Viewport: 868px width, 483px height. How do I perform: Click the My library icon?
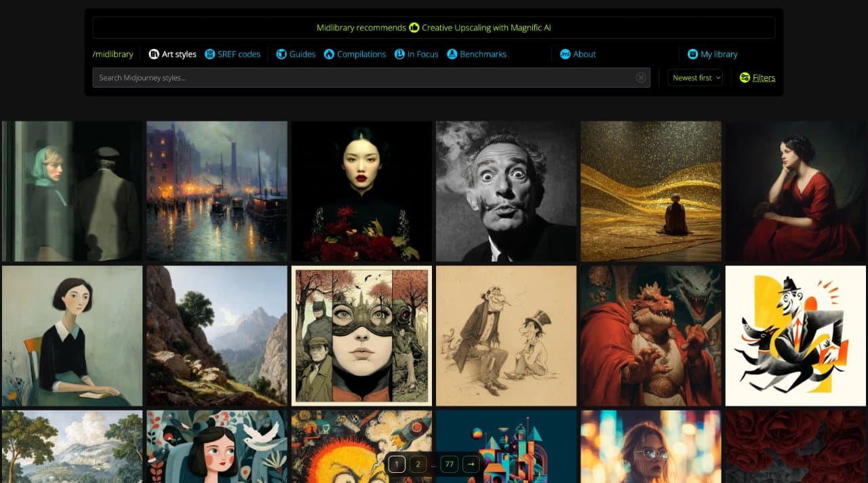692,54
